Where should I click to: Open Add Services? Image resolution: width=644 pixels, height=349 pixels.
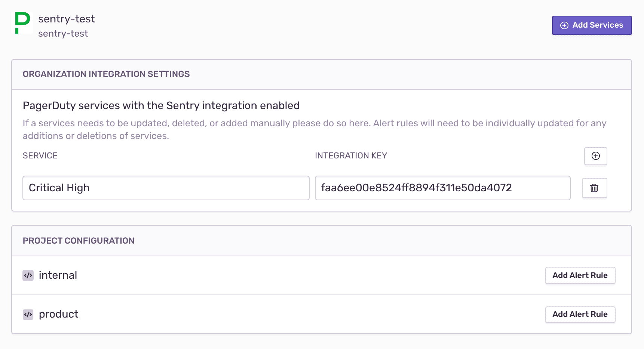click(592, 25)
